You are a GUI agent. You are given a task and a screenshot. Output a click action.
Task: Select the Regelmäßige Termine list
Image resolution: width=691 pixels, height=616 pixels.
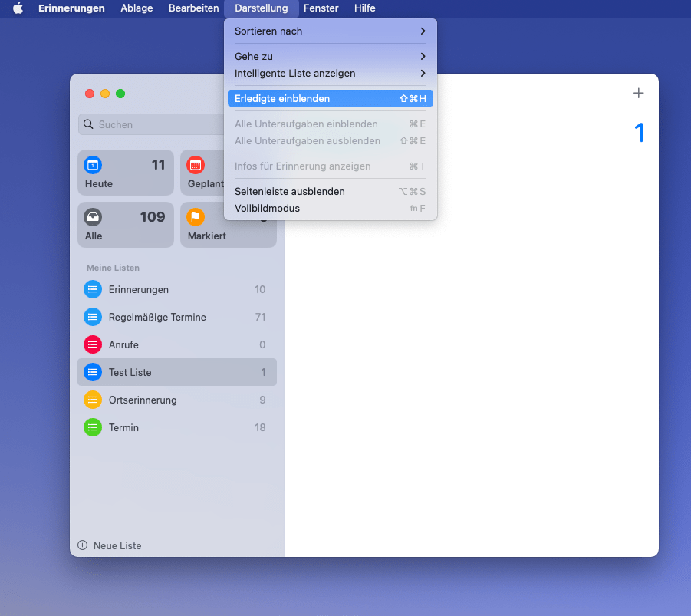[x=157, y=317]
